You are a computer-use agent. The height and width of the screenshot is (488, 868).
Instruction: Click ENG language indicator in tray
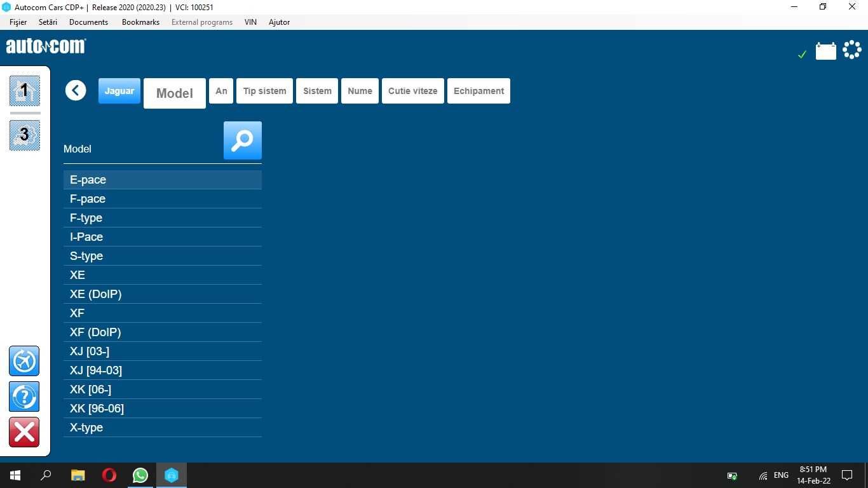pyautogui.click(x=781, y=475)
